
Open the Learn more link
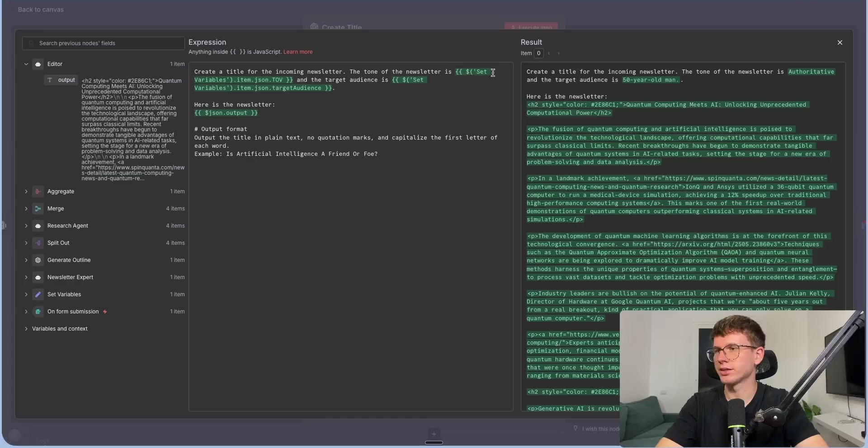point(298,52)
